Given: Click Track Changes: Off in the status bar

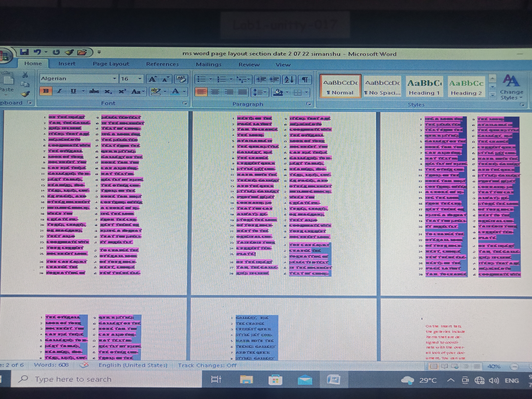Looking at the screenshot, I should coord(207,365).
